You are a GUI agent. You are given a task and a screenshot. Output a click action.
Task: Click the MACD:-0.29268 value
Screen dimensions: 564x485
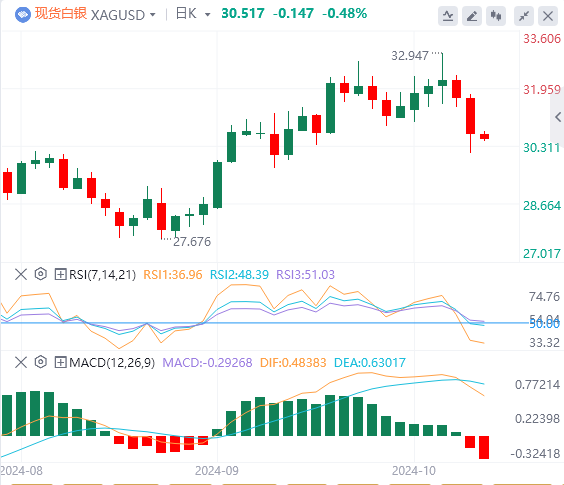[x=207, y=362]
